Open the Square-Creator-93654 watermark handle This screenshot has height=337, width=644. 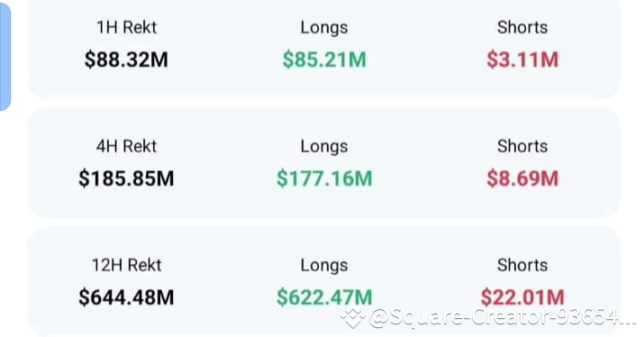(x=502, y=317)
